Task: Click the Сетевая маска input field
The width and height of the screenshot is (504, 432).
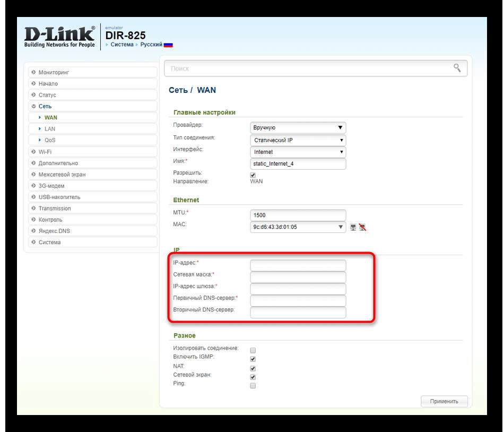Action: 298,277
